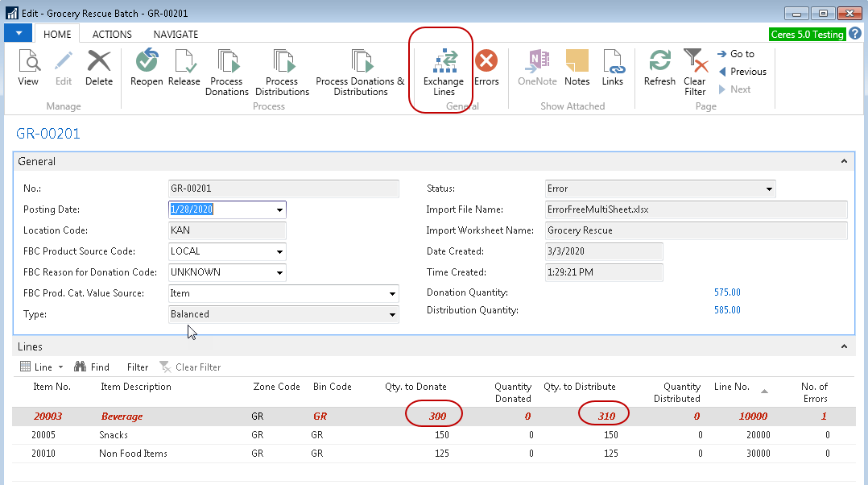Click the Donation Quantity 575.00 link
Screen dimensions: 868x485
727,292
